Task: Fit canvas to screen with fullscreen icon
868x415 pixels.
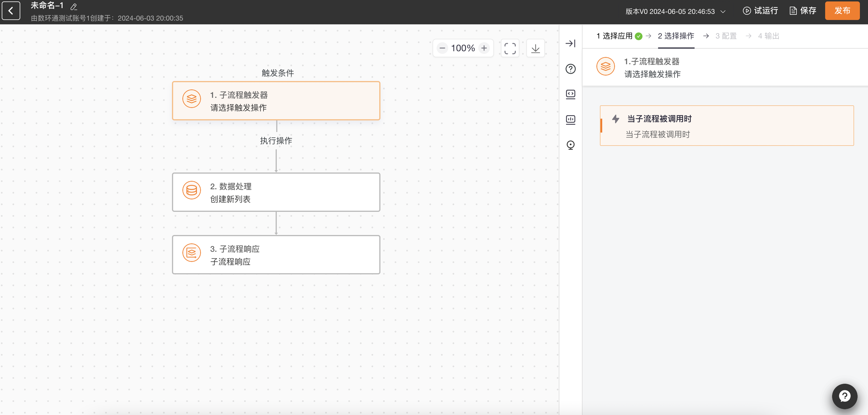Action: (x=510, y=48)
